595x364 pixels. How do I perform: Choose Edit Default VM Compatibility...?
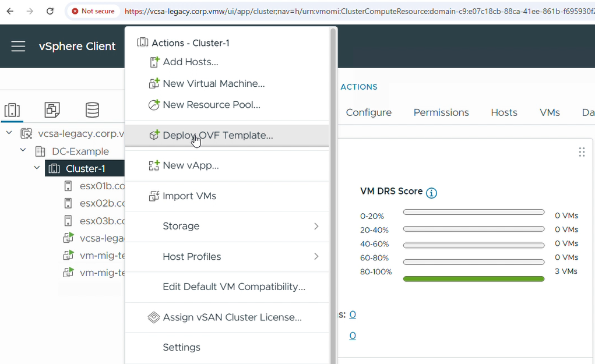(x=234, y=287)
